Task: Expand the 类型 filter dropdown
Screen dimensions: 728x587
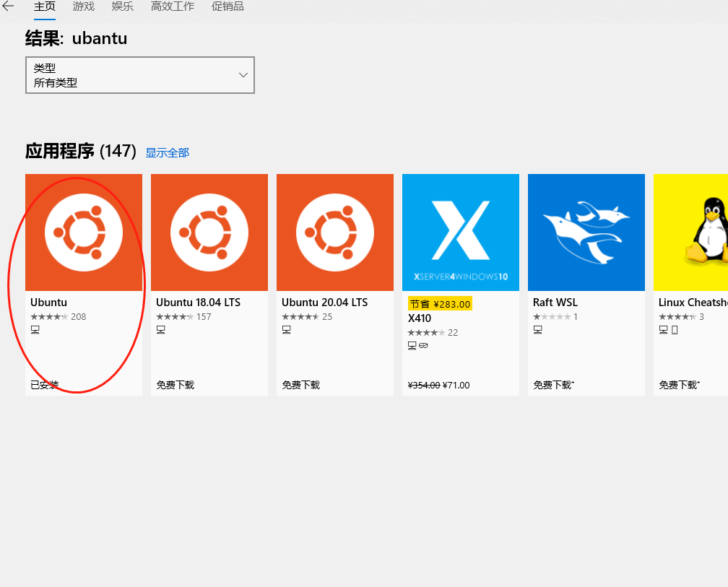Action: tap(140, 75)
